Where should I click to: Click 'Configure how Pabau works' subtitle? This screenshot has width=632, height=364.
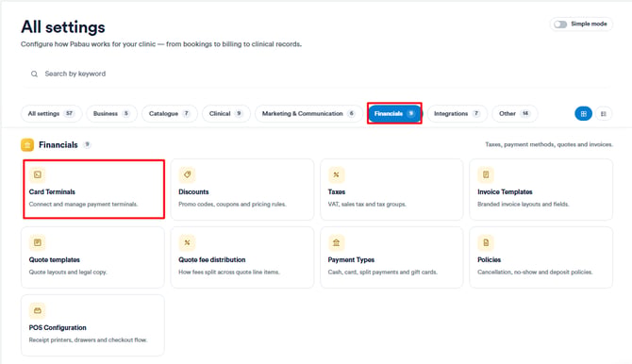(161, 44)
